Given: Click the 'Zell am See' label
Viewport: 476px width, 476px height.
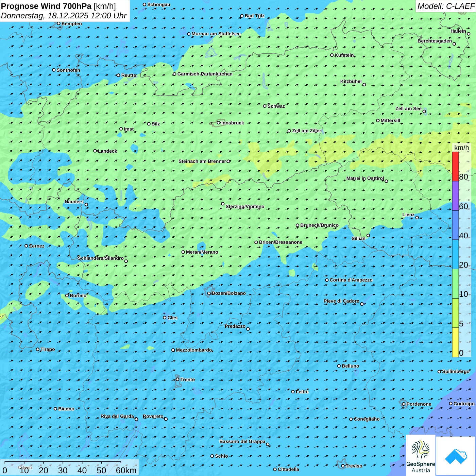Looking at the screenshot, I should pyautogui.click(x=408, y=108).
